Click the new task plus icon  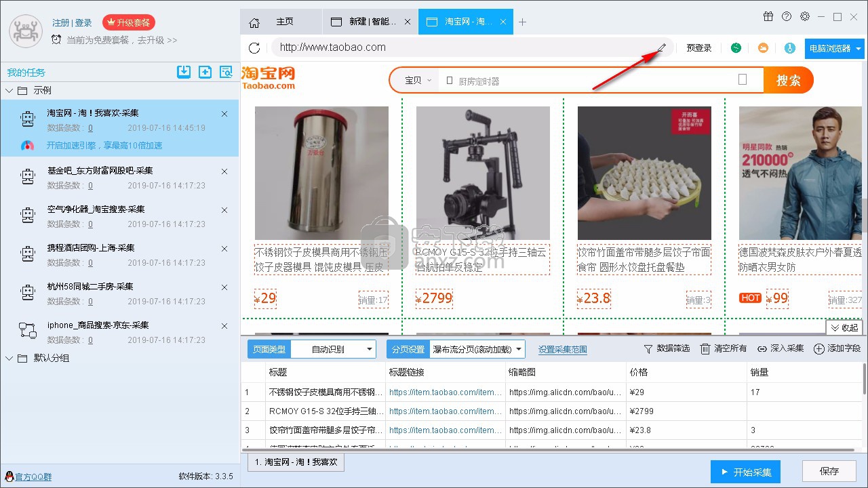click(x=205, y=72)
